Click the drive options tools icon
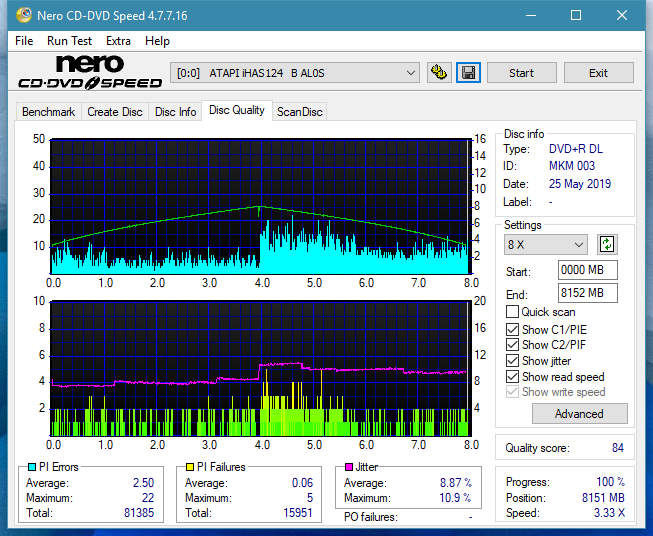653x536 pixels. 439,73
